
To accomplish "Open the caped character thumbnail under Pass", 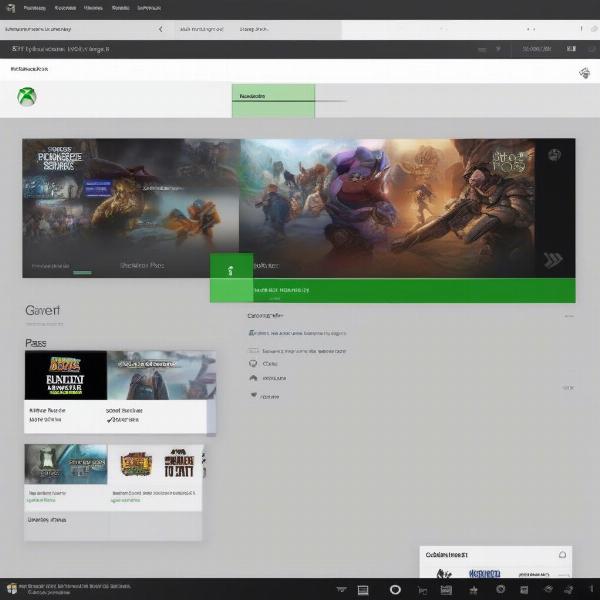I will [x=161, y=375].
